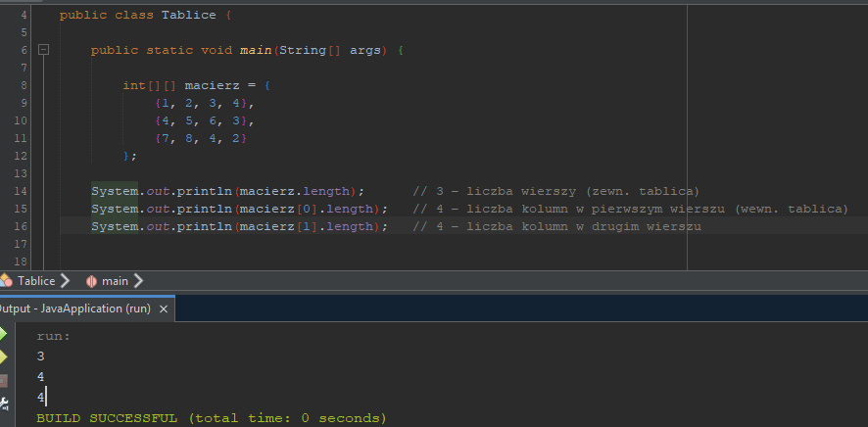Image resolution: width=868 pixels, height=427 pixels.
Task: Click the yellow Re-run with different parameters icon
Action: 3,356
